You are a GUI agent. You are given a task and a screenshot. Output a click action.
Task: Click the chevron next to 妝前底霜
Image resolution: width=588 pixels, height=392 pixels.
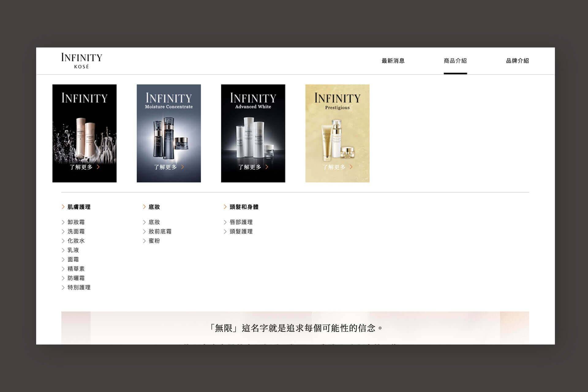[144, 232]
